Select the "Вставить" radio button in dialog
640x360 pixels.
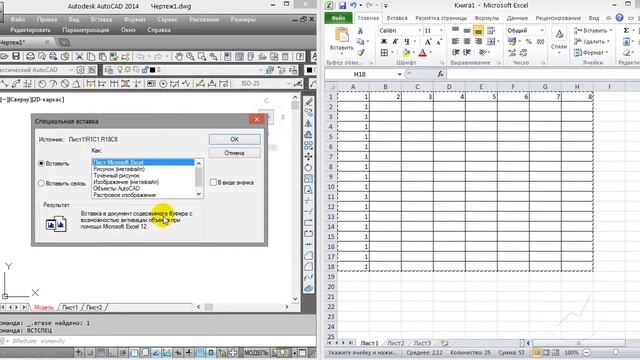tap(41, 163)
